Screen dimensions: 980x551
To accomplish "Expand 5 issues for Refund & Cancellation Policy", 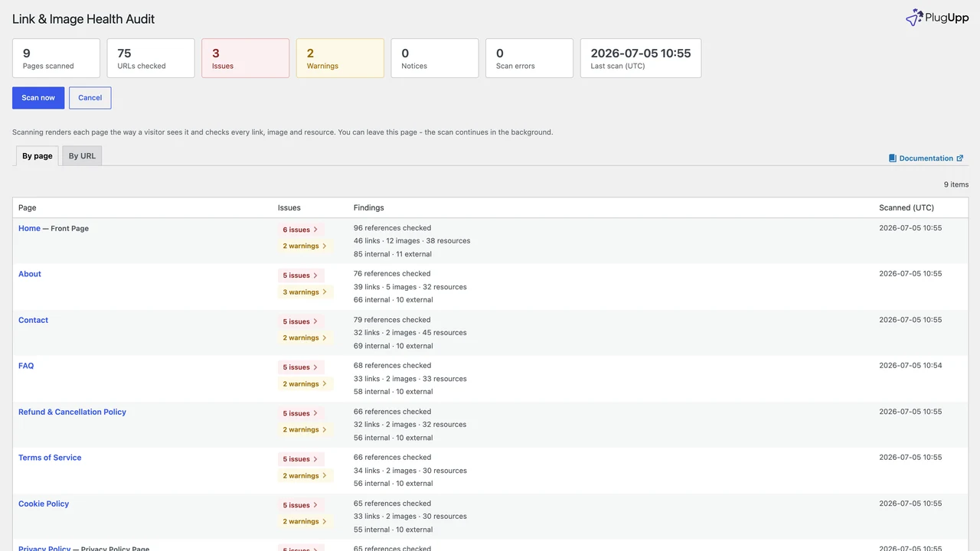I will 301,413.
